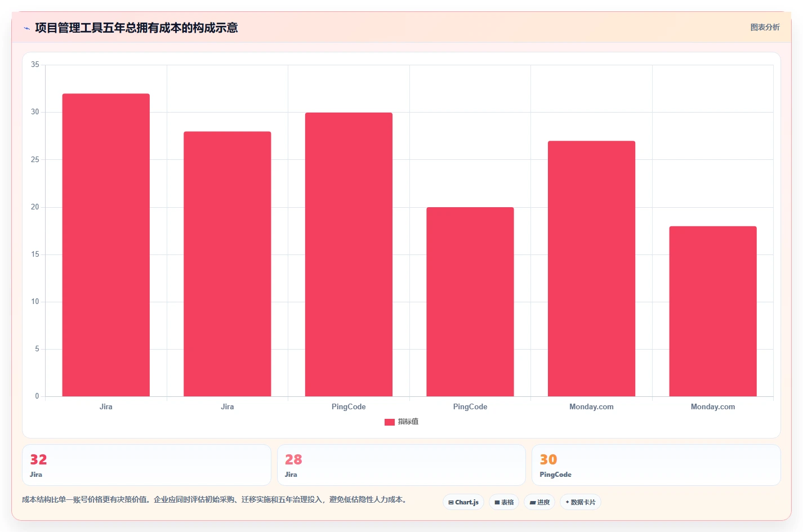Click the Monday.com bar at value 18
Viewport: 803px width, 532px height.
click(713, 311)
